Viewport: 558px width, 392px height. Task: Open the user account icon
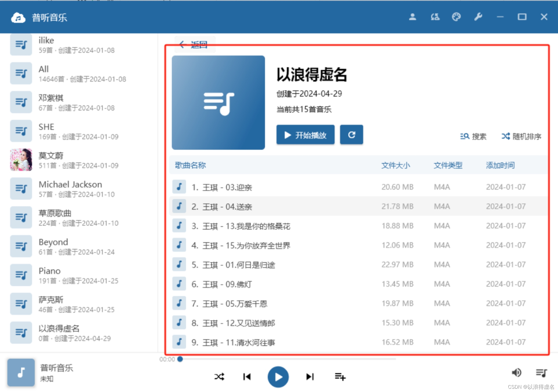pos(412,17)
